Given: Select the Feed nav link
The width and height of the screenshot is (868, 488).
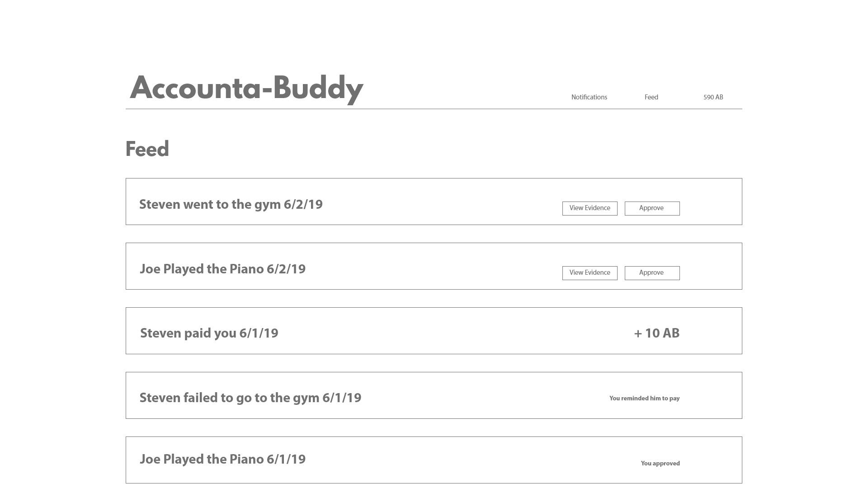Looking at the screenshot, I should click(651, 97).
